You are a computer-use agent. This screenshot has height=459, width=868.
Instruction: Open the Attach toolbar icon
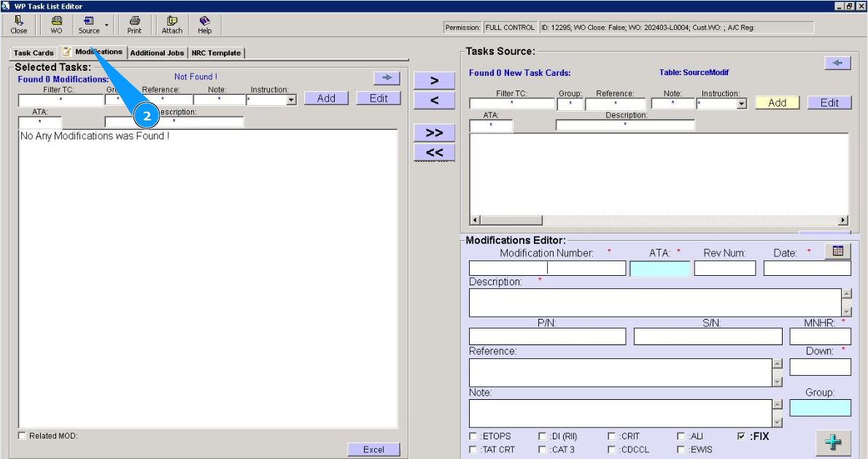tap(172, 25)
